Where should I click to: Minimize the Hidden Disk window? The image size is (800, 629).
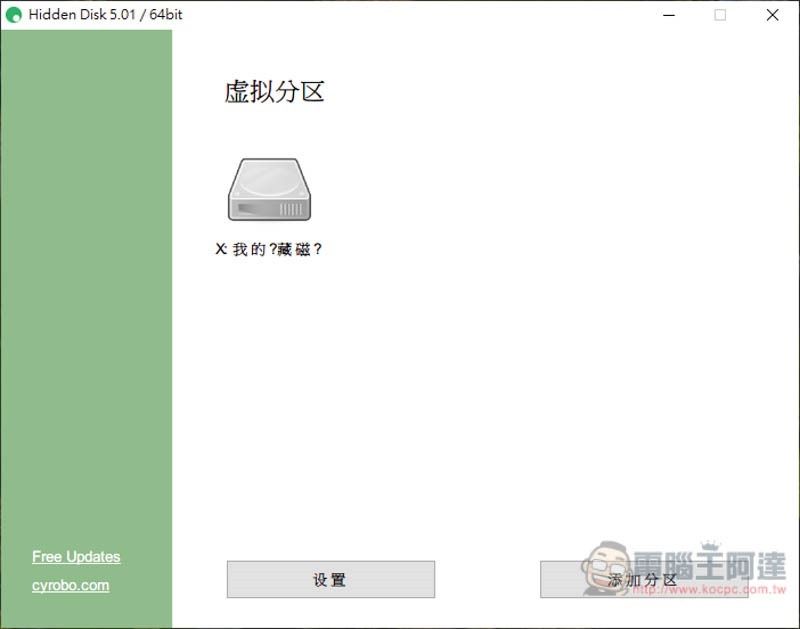click(669, 15)
